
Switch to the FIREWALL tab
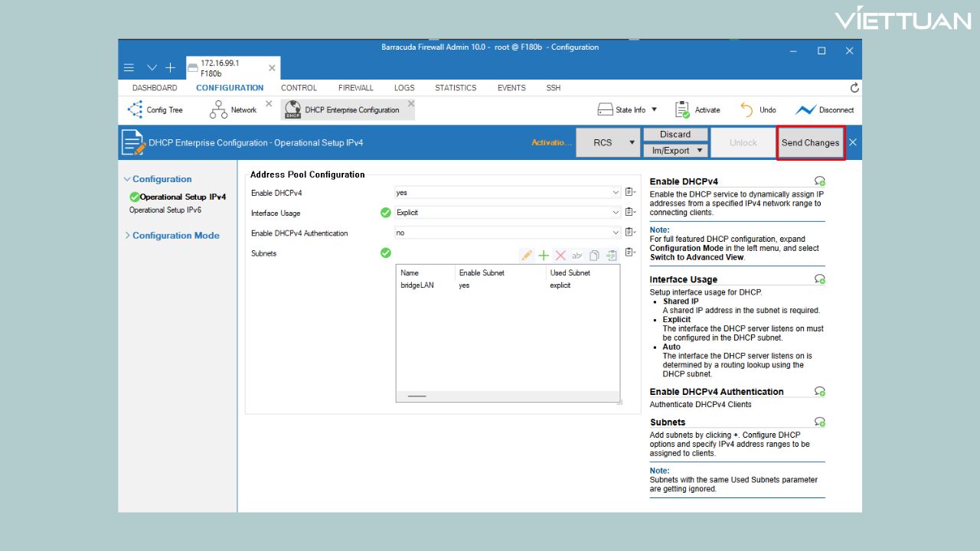356,88
